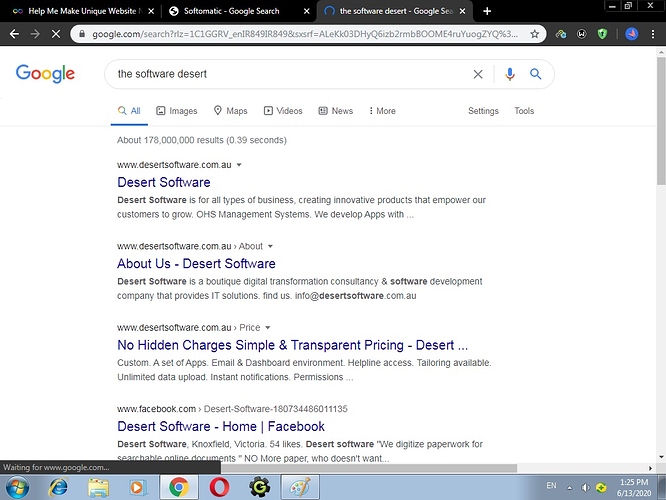This screenshot has width=666, height=500.
Task: Click the vertical page scrollbar thumb
Action: [661, 121]
